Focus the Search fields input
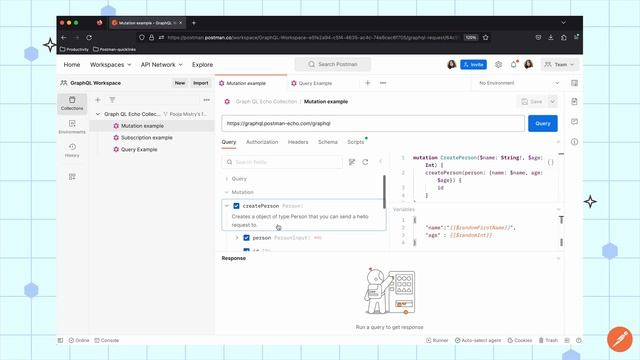 (x=282, y=162)
